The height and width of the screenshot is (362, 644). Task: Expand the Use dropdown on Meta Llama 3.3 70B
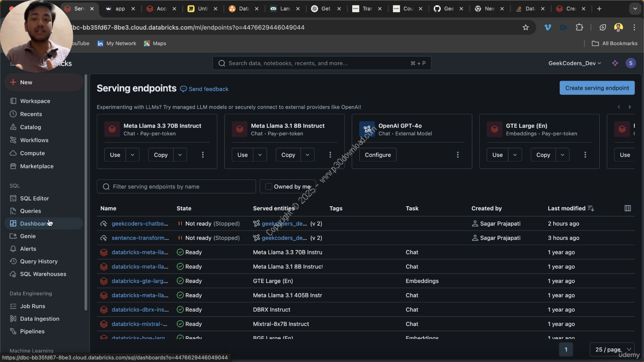(133, 155)
